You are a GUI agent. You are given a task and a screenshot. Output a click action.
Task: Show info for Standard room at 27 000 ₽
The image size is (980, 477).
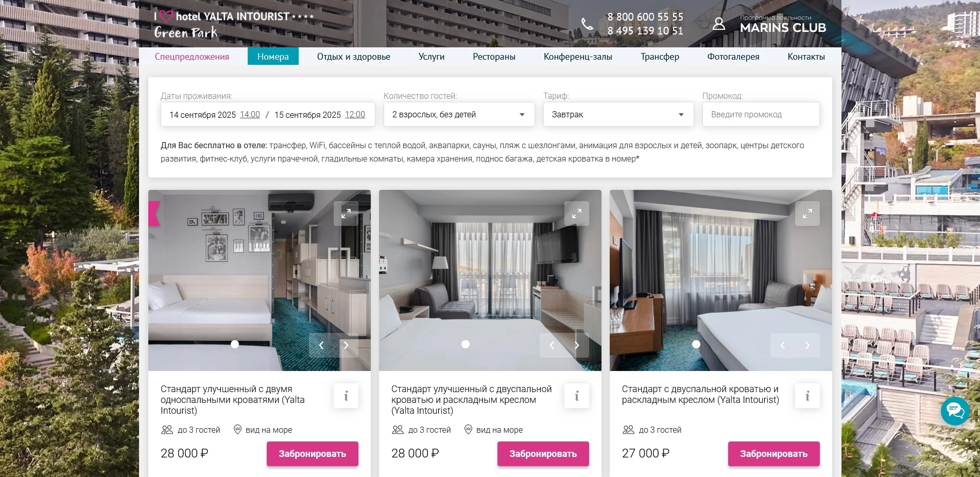pyautogui.click(x=807, y=396)
